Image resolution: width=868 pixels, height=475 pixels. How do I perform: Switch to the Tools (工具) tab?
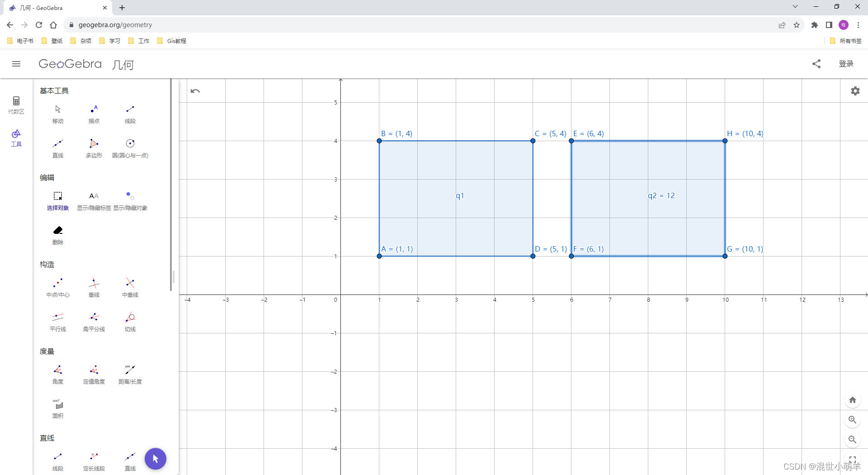tap(16, 138)
